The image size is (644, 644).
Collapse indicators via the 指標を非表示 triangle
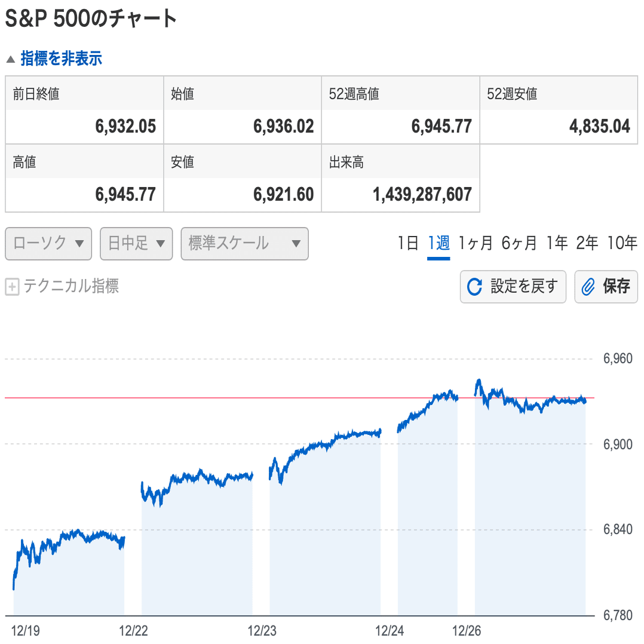click(11, 59)
